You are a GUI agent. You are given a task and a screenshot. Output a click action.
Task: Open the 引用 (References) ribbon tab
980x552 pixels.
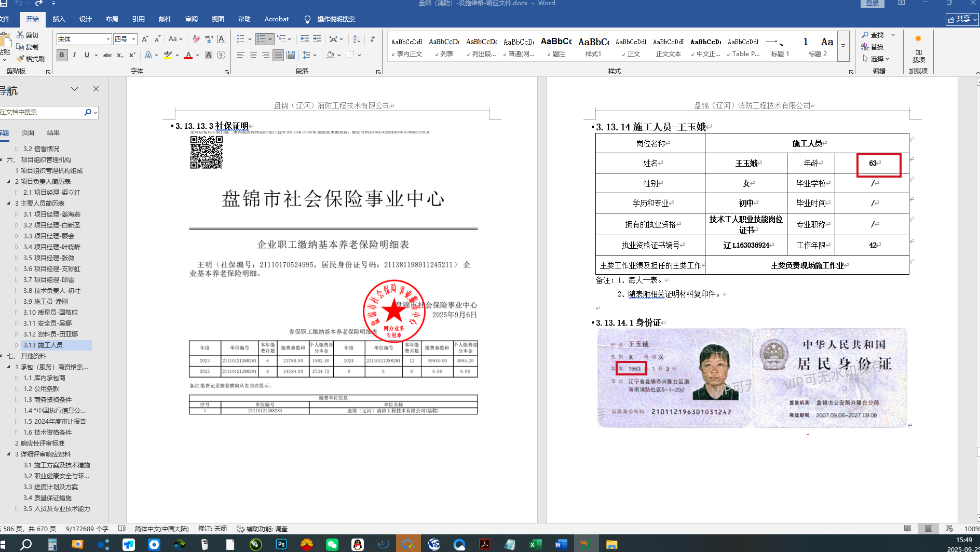tap(139, 19)
